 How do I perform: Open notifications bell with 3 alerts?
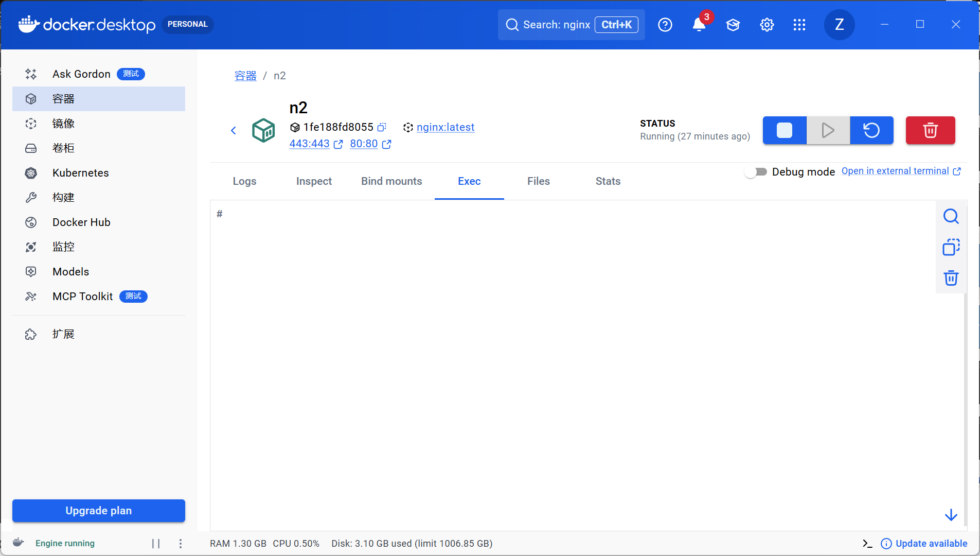(x=699, y=24)
